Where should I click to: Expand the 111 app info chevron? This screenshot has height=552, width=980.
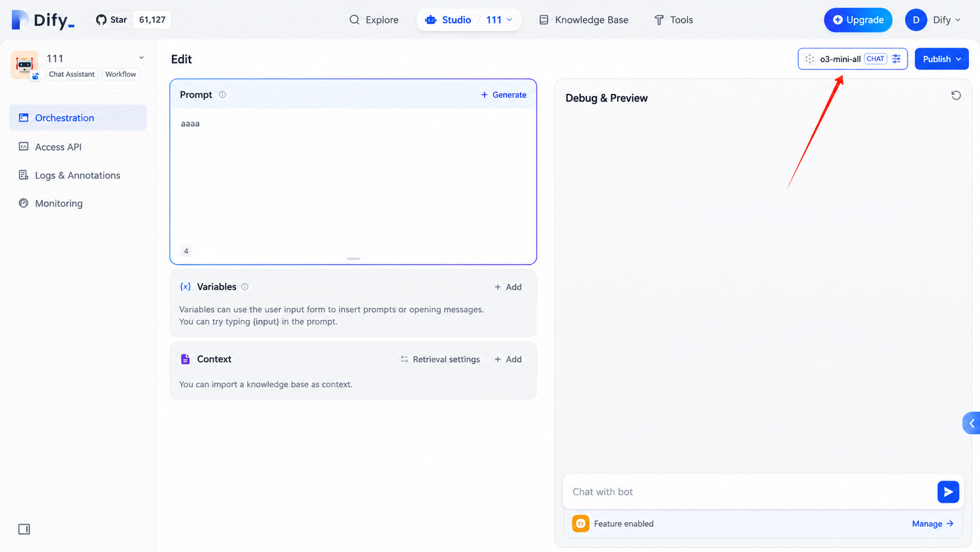pyautogui.click(x=141, y=58)
